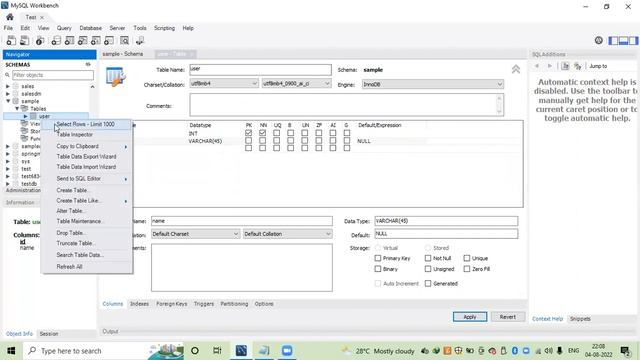
Task: Open the Default Charset dropdown
Action: click(x=195, y=234)
